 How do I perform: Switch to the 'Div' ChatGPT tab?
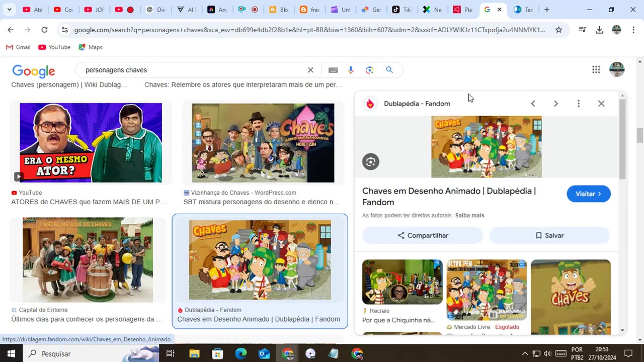click(x=155, y=10)
